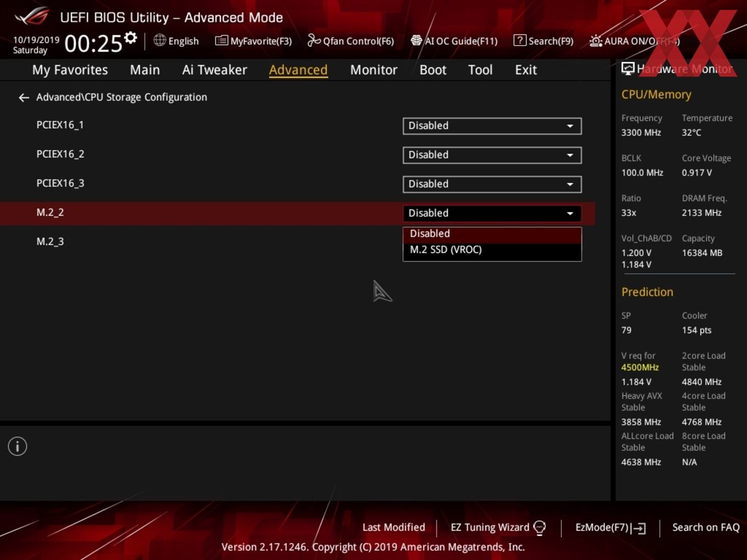The height and width of the screenshot is (560, 747).
Task: Open the Boot tab
Action: pyautogui.click(x=433, y=70)
